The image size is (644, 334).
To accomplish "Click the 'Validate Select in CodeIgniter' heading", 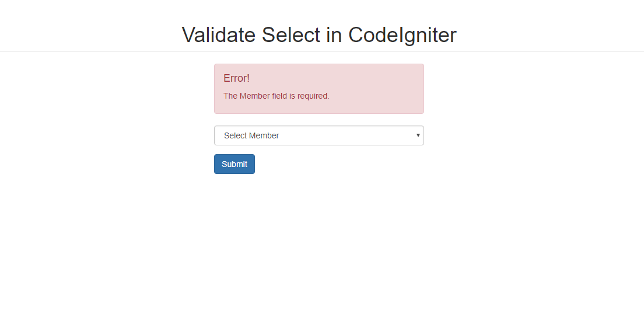I will (318, 34).
